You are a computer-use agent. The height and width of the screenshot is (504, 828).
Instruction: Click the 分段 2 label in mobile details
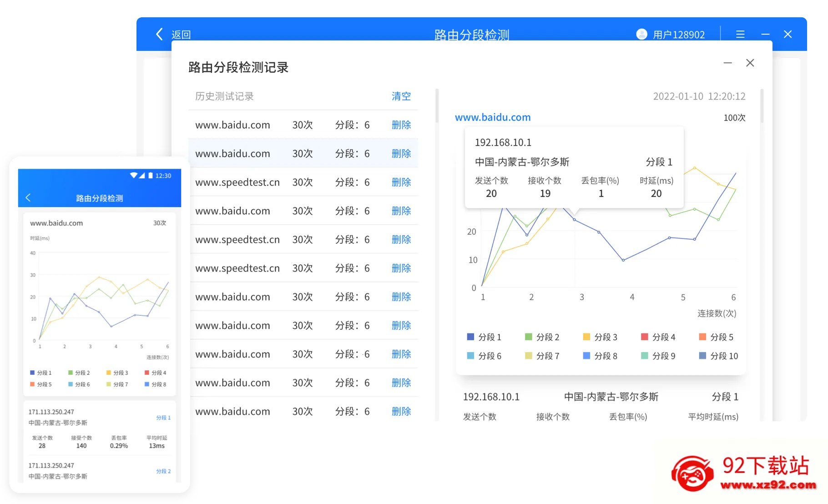(x=163, y=471)
